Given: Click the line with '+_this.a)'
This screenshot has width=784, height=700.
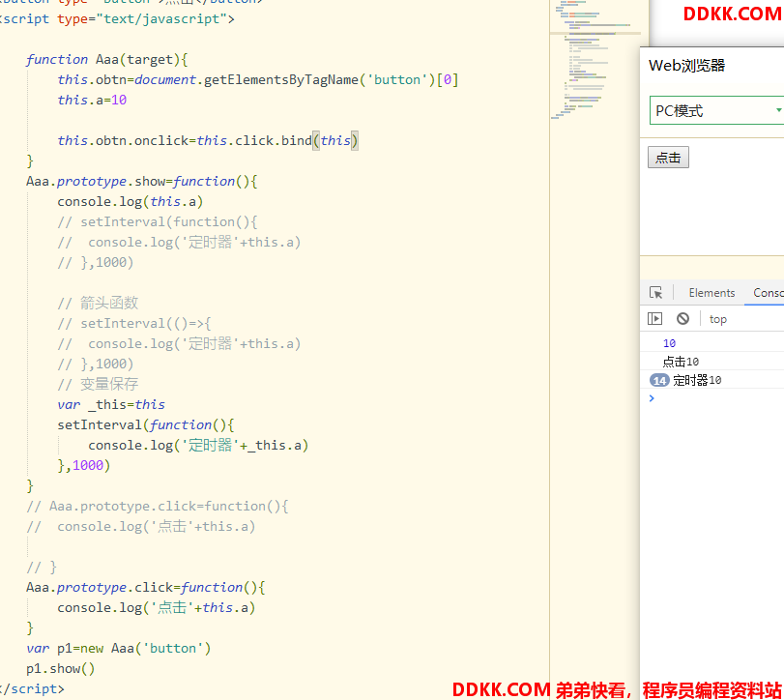Looking at the screenshot, I should 198,445.
